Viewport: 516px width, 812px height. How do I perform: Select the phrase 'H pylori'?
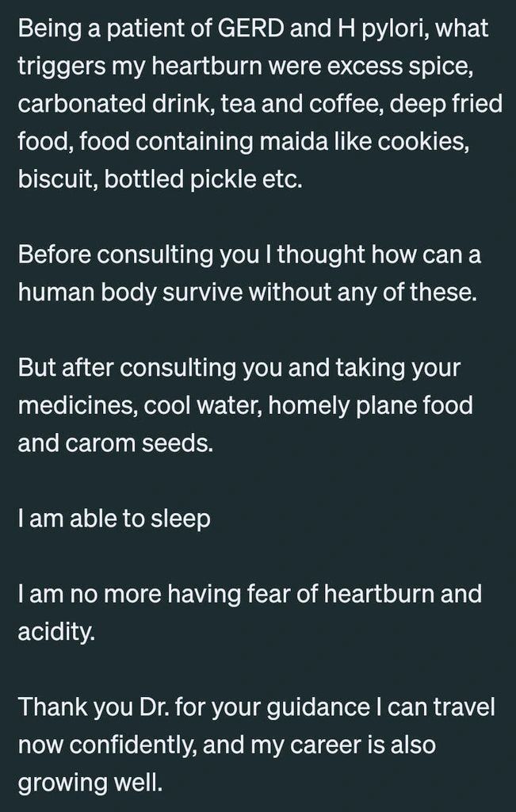377,30
